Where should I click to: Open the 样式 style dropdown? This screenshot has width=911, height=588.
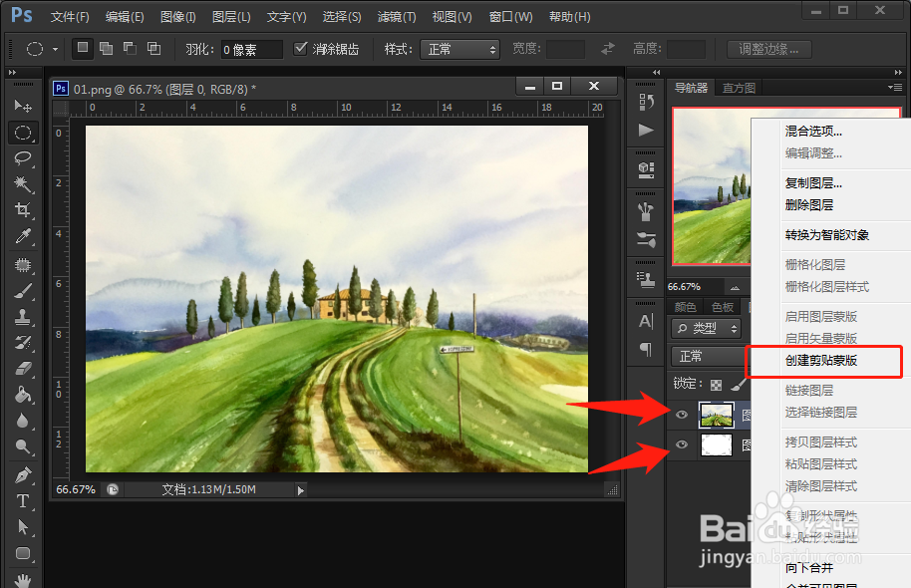click(x=460, y=50)
